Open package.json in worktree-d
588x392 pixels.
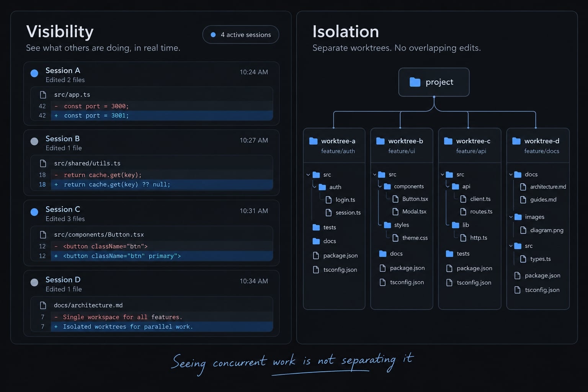coord(537,276)
